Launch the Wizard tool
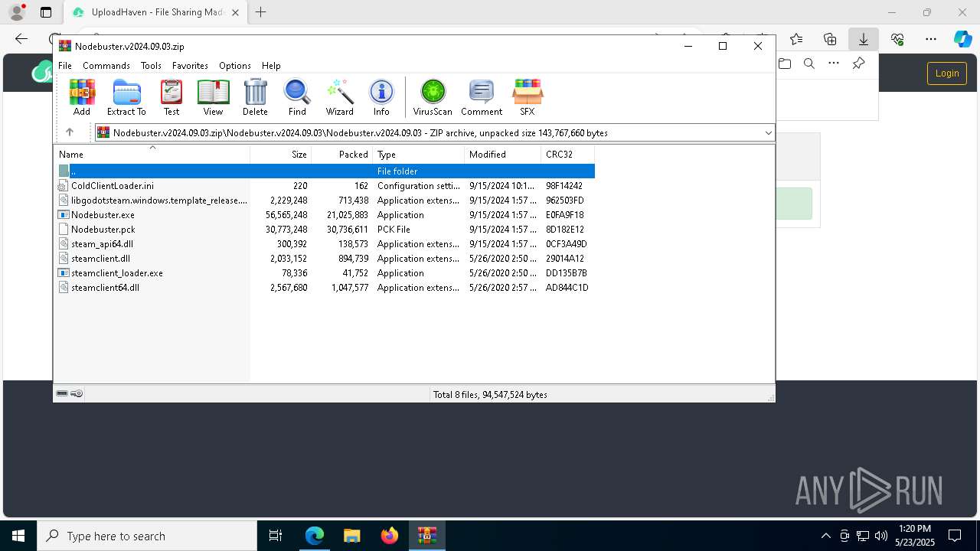 click(x=339, y=97)
